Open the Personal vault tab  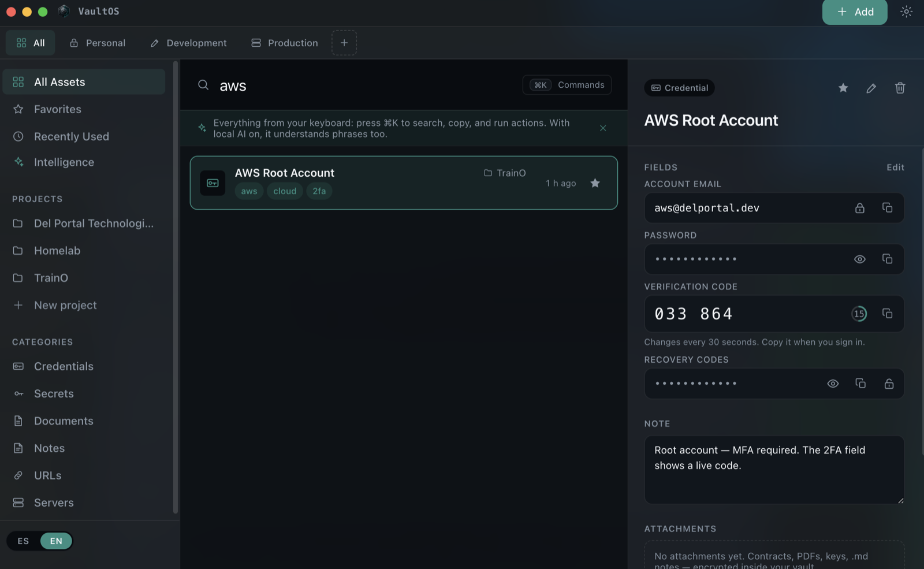point(98,43)
